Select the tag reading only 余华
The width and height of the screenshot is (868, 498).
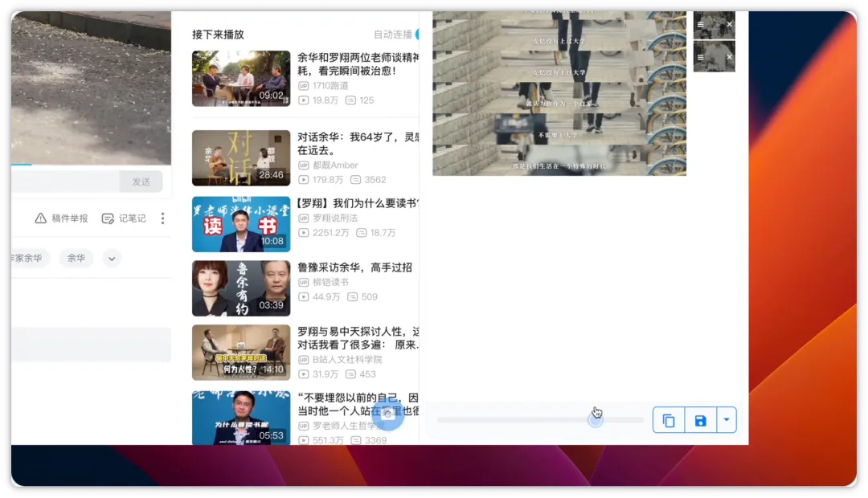click(x=76, y=259)
